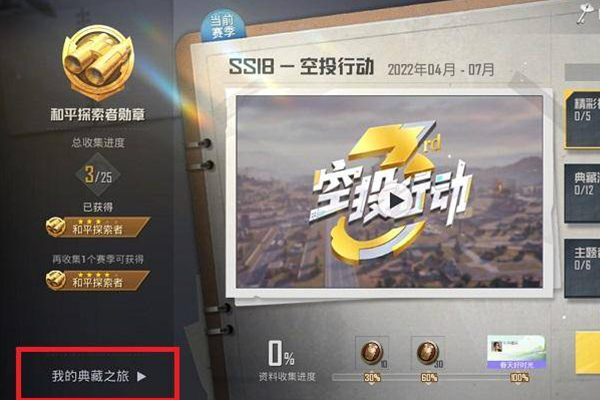Click the yellow button at bottom right

point(587,353)
